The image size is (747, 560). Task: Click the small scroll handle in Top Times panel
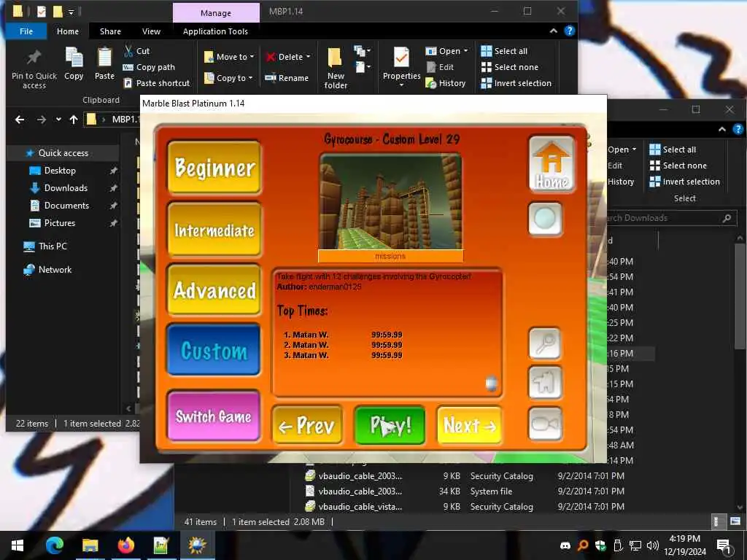(x=491, y=384)
